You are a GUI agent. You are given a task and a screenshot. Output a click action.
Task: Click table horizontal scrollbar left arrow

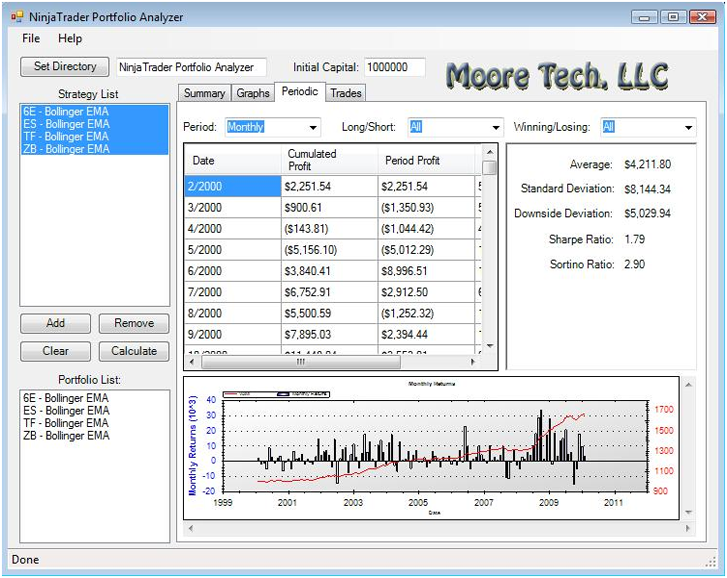pos(192,362)
